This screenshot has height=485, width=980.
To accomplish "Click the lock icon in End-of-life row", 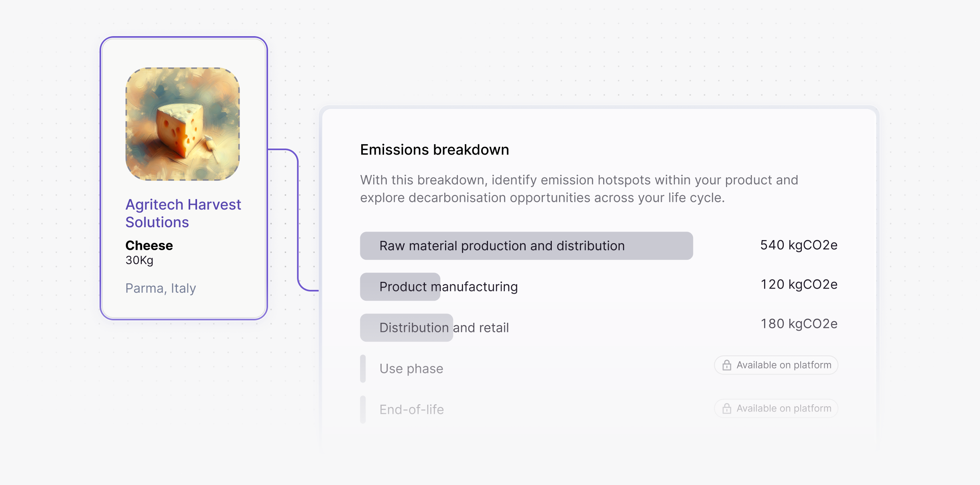I will (x=726, y=408).
